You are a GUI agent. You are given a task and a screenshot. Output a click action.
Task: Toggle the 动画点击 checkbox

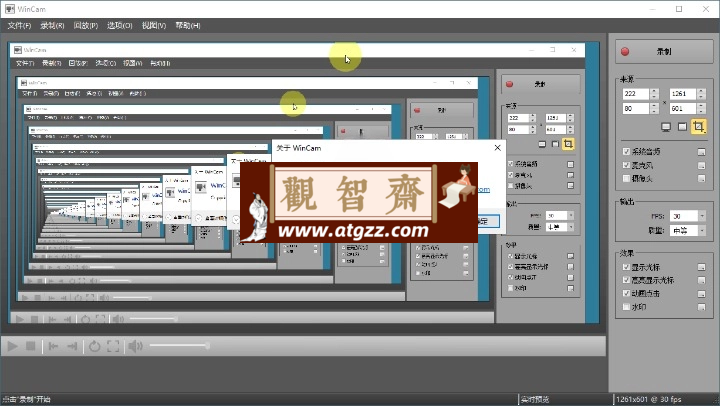click(626, 293)
